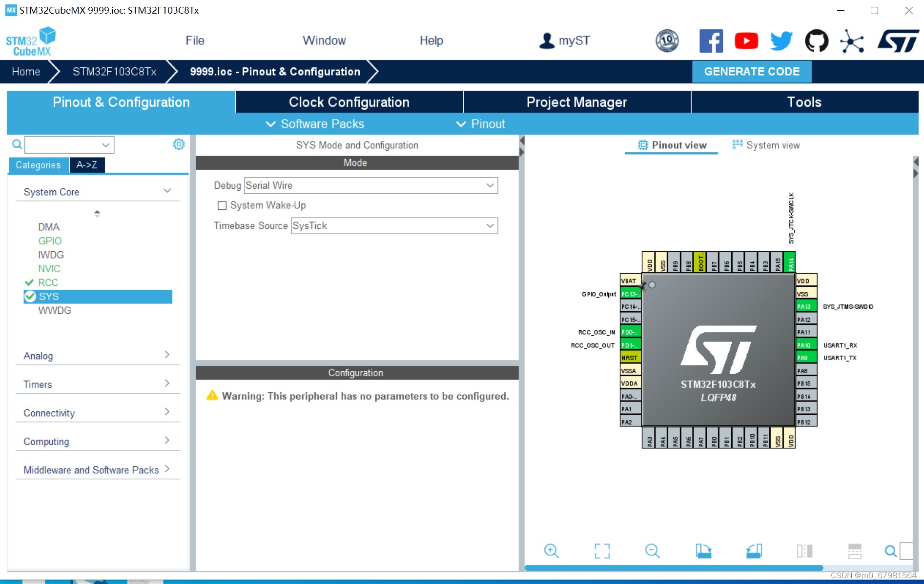Open the Timebase Source dropdown
Screen dimensions: 924x584
pos(394,225)
